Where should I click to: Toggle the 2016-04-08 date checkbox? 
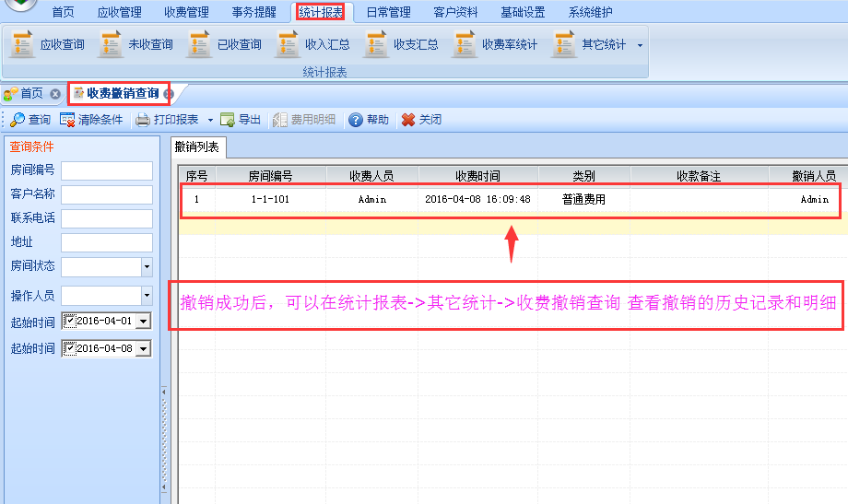[x=69, y=348]
